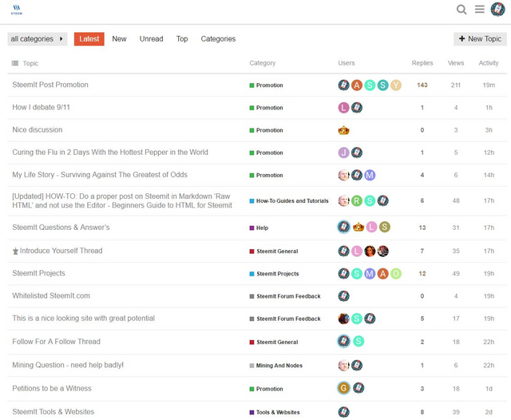This screenshot has height=420, width=511.
Task: Click the New Topic button
Action: 480,39
